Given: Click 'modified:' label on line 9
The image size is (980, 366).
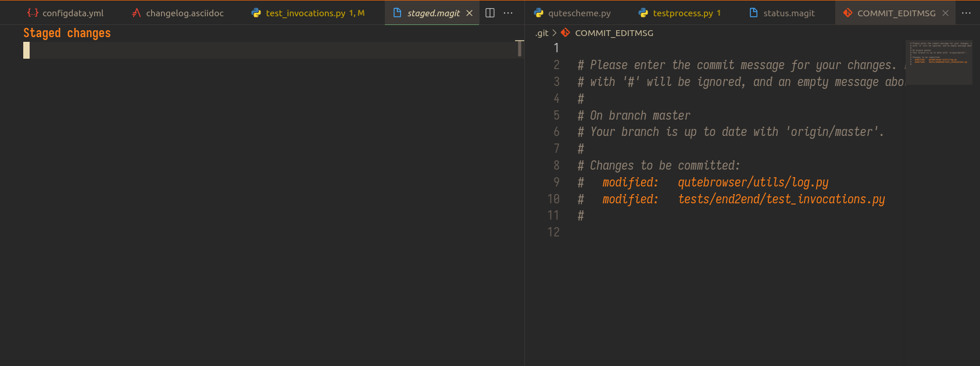Looking at the screenshot, I should [630, 182].
